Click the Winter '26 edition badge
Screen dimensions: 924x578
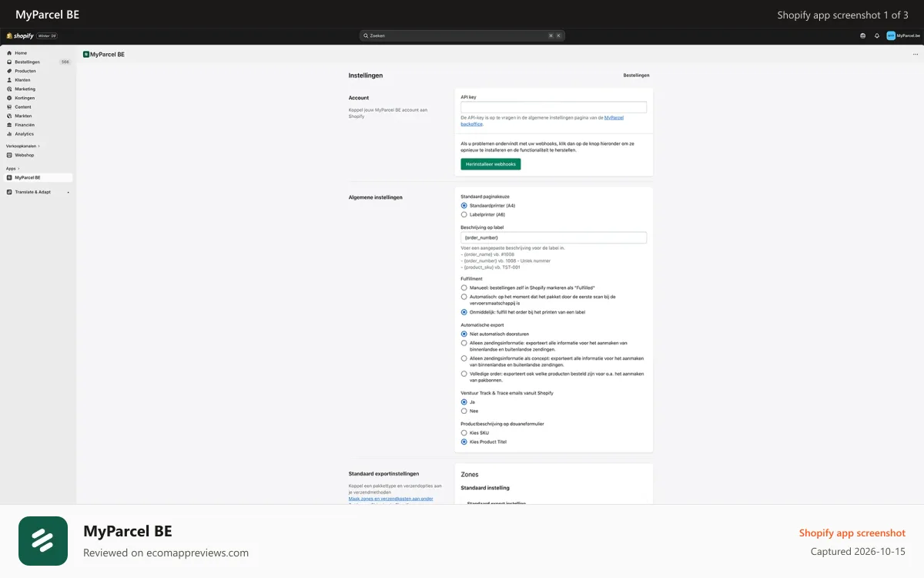tap(47, 35)
